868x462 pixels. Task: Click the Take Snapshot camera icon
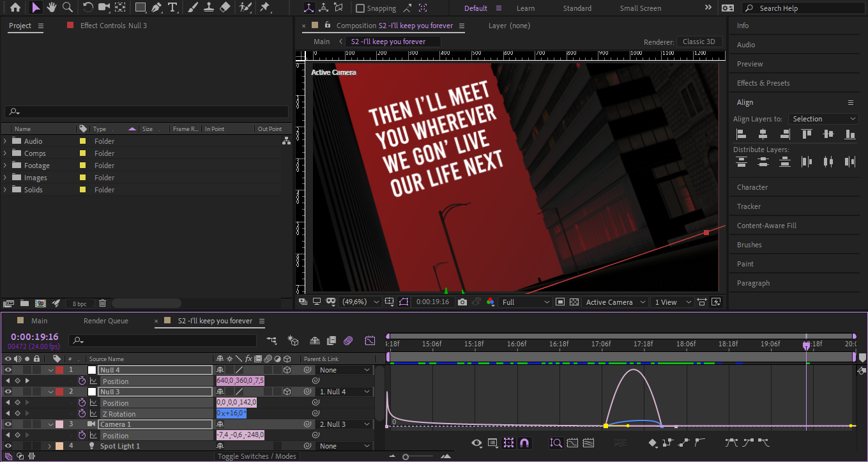point(462,302)
